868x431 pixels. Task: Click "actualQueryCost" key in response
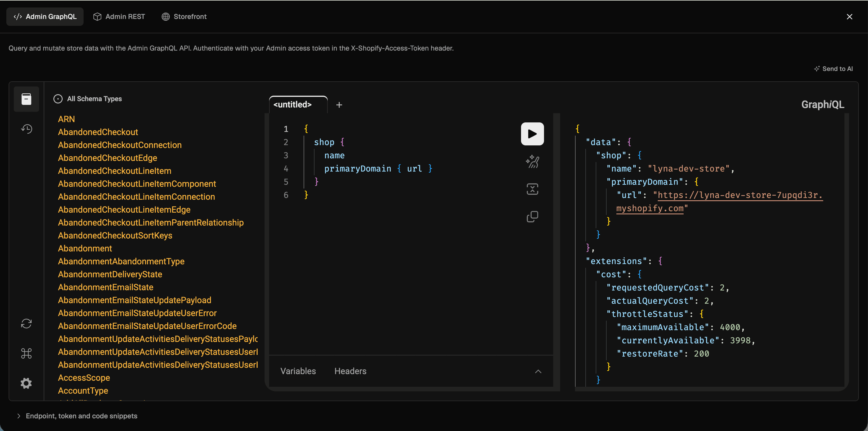pyautogui.click(x=650, y=301)
